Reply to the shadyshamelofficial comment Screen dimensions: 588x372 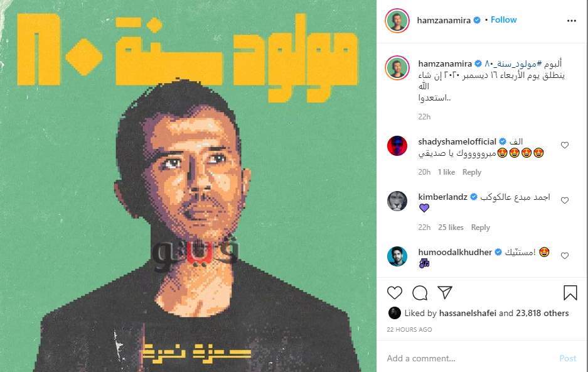(472, 172)
